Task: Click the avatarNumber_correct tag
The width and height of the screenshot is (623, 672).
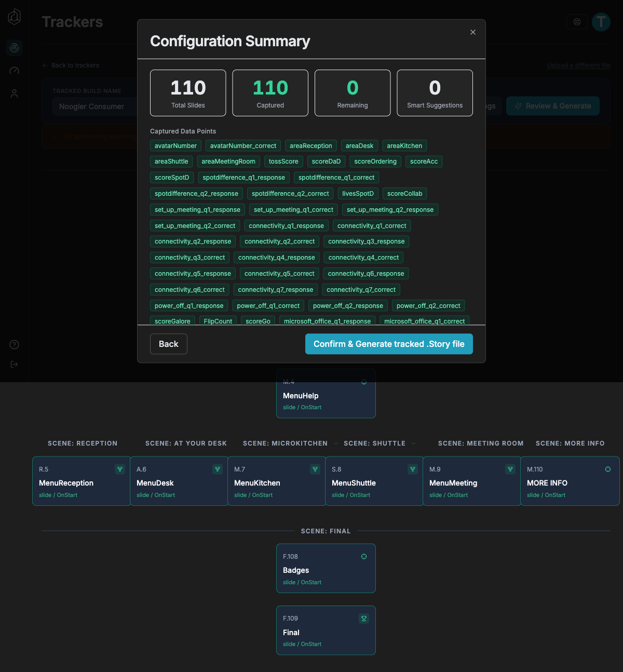Action: pos(243,146)
